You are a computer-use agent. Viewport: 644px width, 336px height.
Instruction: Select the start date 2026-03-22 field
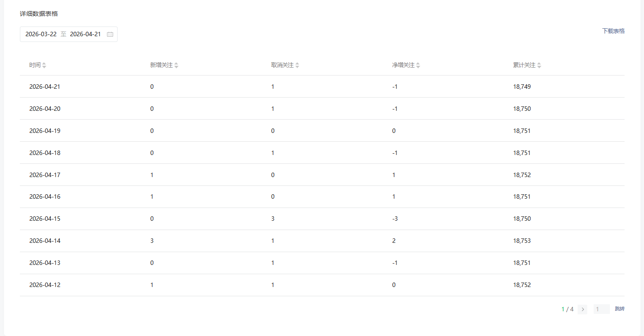(41, 34)
